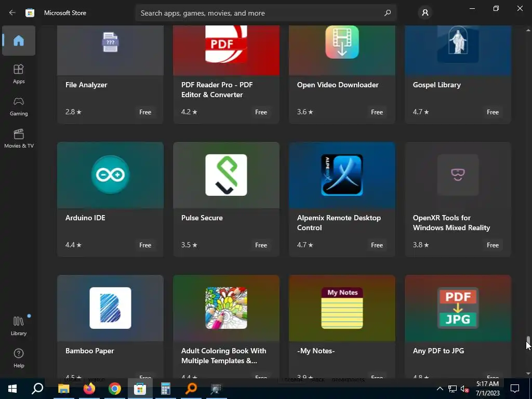Open the Help page

tap(19, 358)
